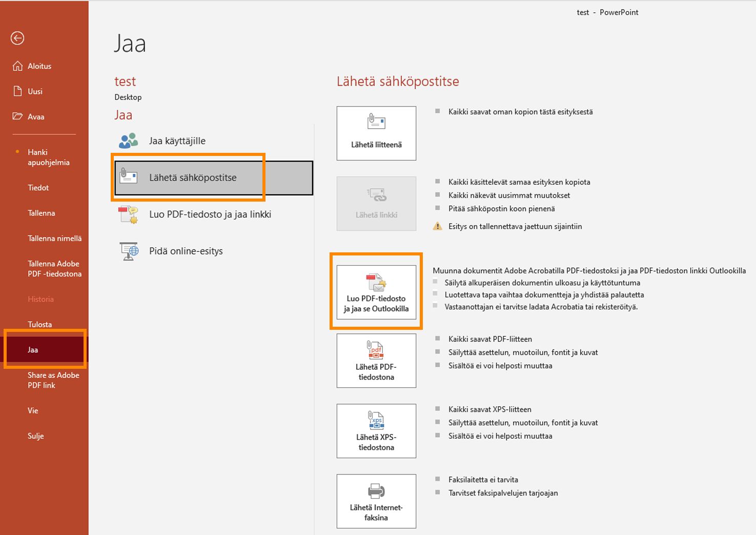Viewport: 756px width, 535px height.
Task: Select the Pidä online-esitys monitor icon
Action: pos(128,251)
